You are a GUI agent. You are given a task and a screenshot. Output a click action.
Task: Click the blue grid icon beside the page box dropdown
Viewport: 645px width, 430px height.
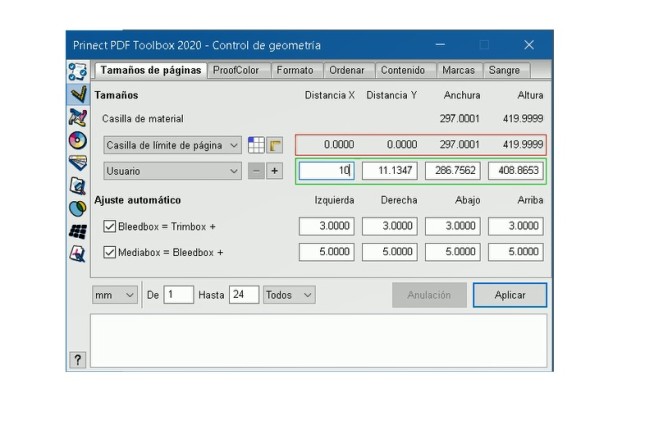point(256,145)
